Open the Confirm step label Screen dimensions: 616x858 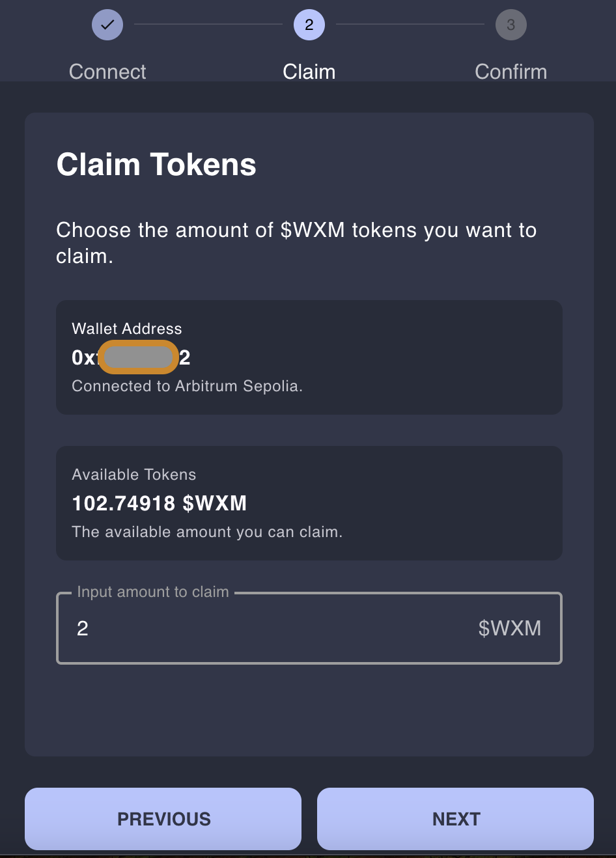[511, 72]
